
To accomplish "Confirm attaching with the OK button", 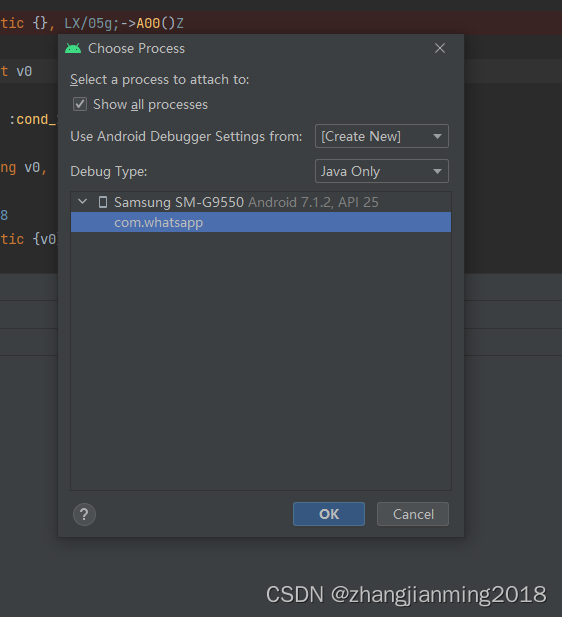I will 329,514.
